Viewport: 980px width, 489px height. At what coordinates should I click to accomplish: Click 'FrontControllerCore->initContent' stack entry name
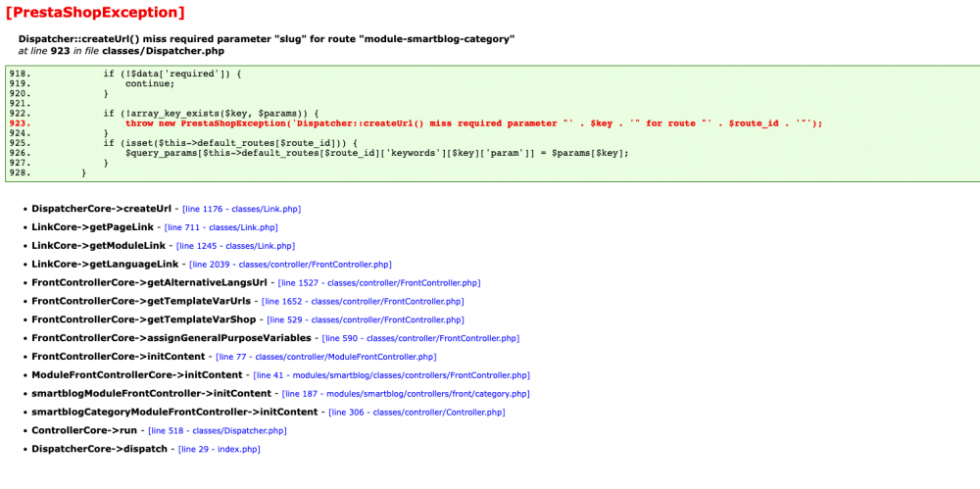coord(119,357)
